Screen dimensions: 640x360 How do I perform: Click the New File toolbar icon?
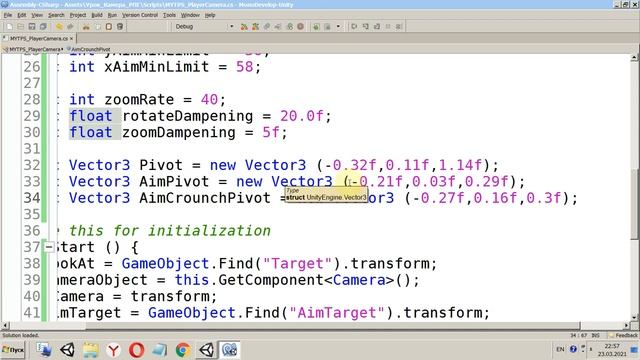(x=9, y=27)
